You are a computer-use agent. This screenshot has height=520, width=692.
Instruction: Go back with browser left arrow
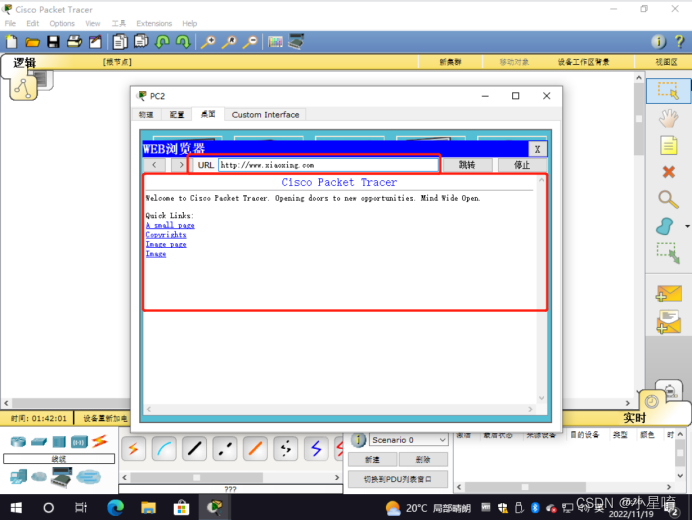pos(154,165)
